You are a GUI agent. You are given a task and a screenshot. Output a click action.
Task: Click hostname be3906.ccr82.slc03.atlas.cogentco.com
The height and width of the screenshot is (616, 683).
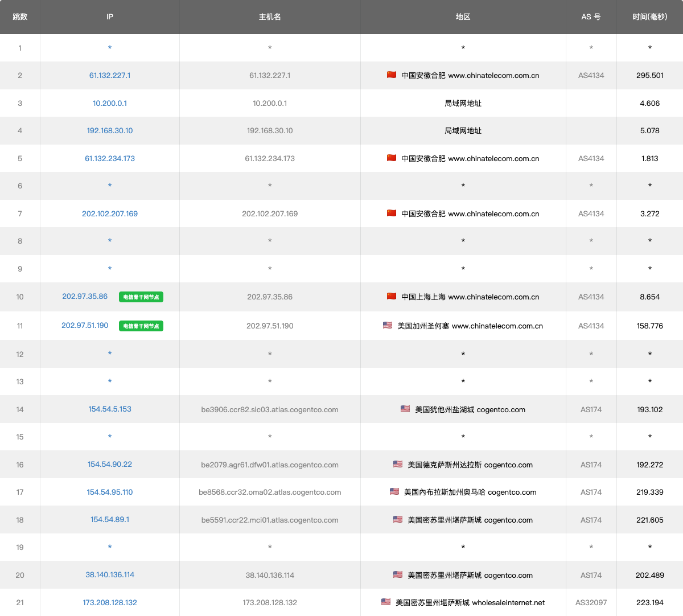click(x=270, y=409)
